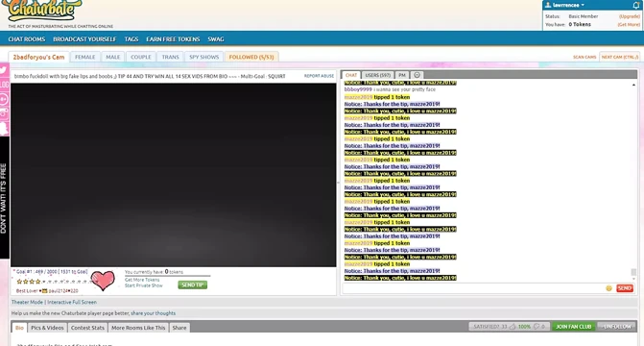Viewport: 644px width, 346px height.
Task: Switch to the COUPLE tab
Action: coord(141,57)
